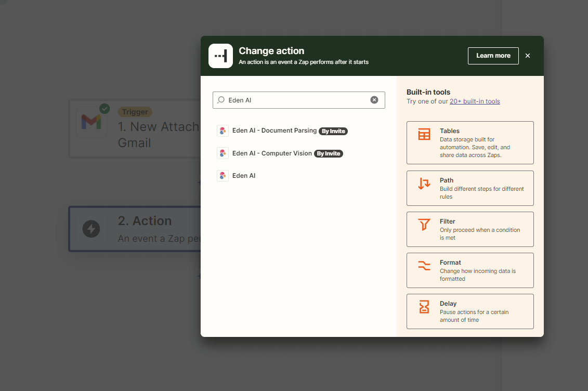The height and width of the screenshot is (391, 588).
Task: Open the New Attachment Gmail trigger step
Action: [135, 128]
